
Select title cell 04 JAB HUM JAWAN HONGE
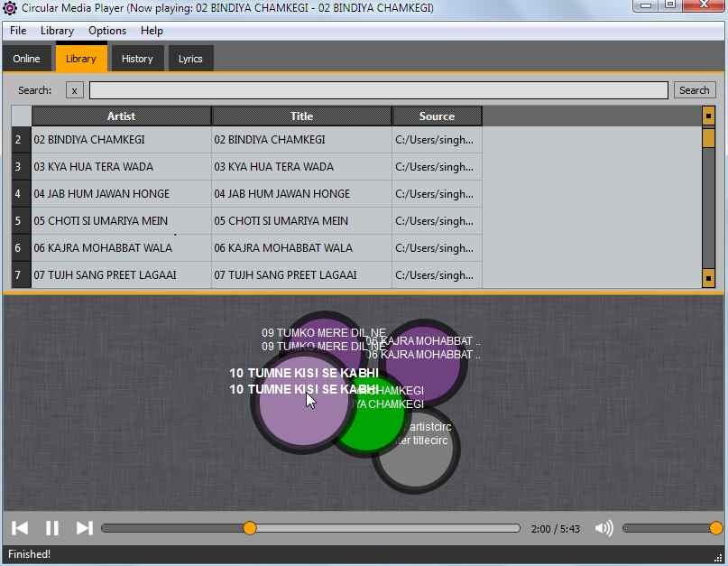[301, 194]
